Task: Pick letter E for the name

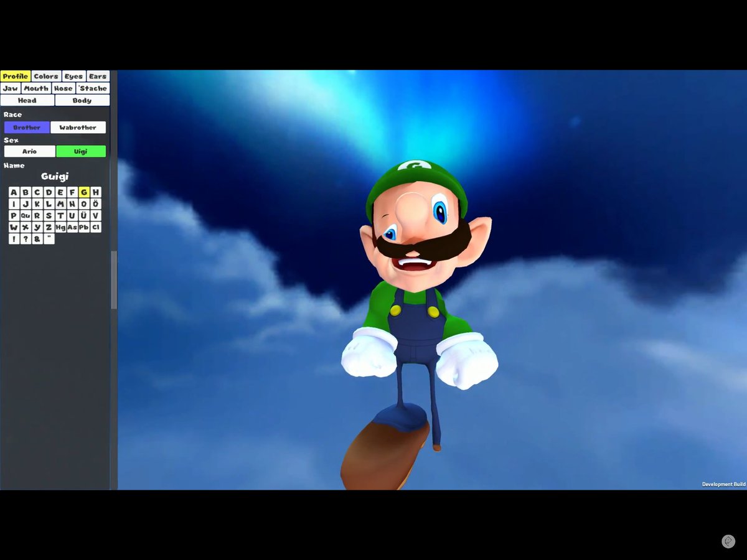Action: tap(60, 192)
